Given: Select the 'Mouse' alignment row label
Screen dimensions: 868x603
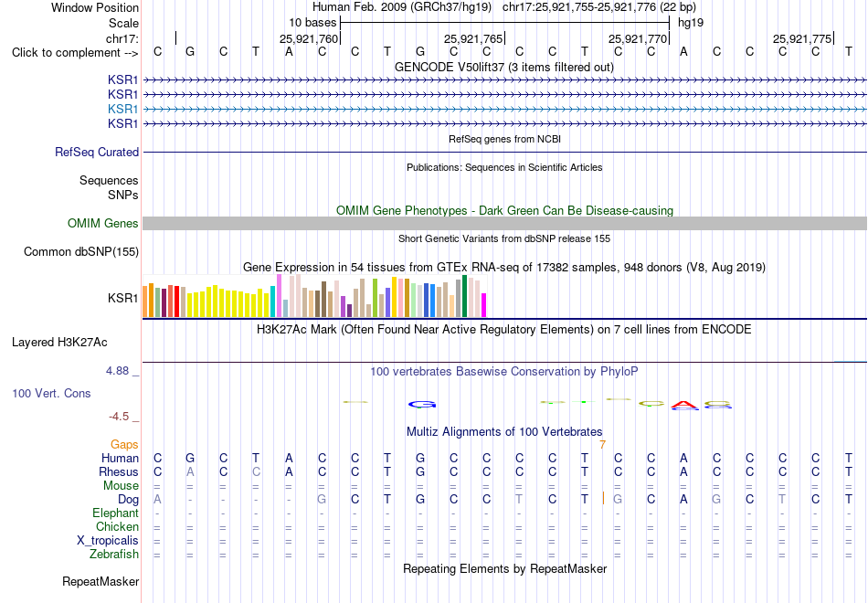Looking at the screenshot, I should [121, 486].
